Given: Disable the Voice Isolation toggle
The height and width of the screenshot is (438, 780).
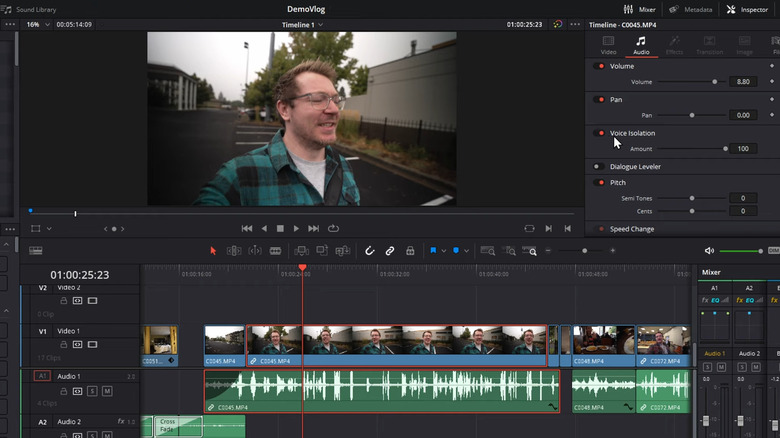Looking at the screenshot, I should (x=600, y=133).
